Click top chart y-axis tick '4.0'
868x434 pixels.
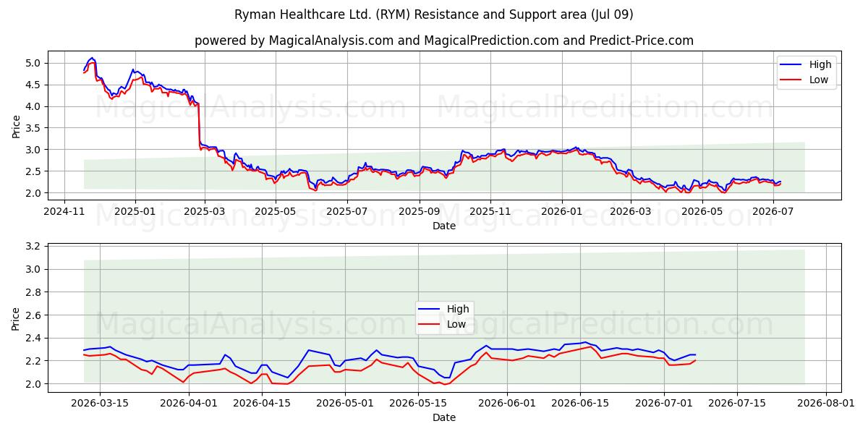click(35, 106)
